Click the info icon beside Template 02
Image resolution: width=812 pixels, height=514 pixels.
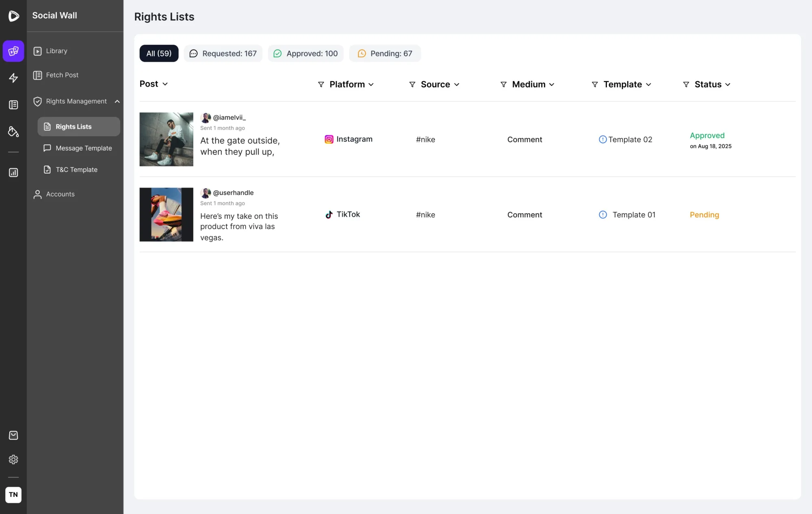pyautogui.click(x=603, y=139)
